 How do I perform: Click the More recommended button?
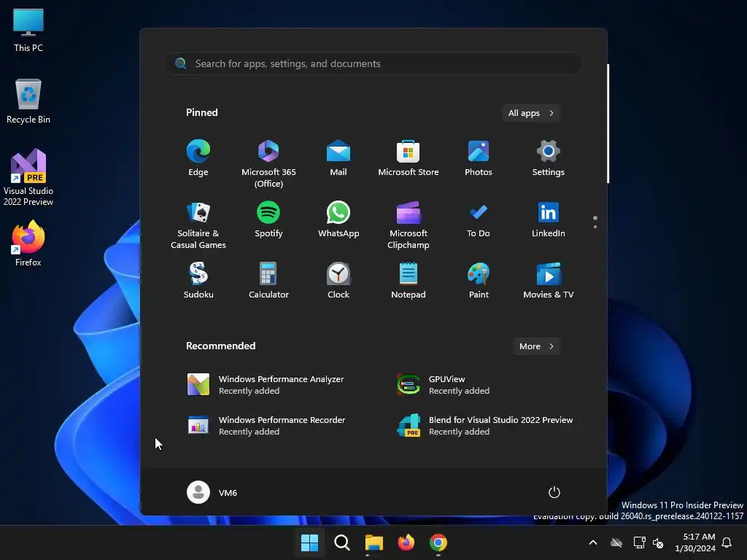point(536,346)
